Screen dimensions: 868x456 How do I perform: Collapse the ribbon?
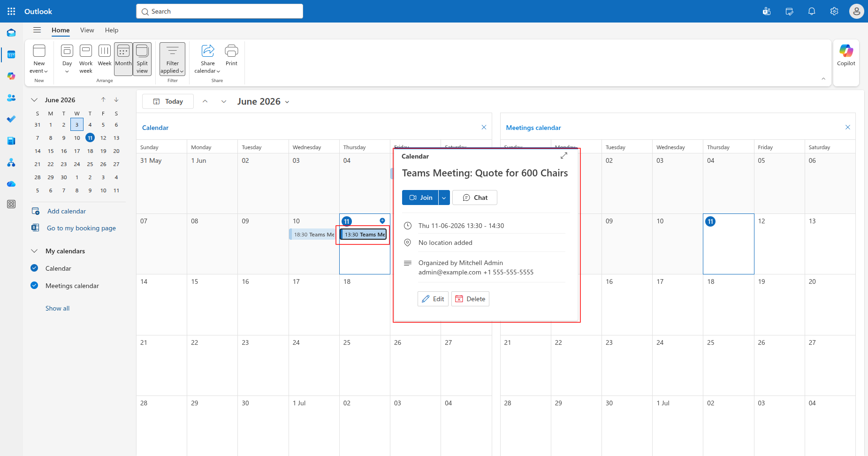(823, 79)
